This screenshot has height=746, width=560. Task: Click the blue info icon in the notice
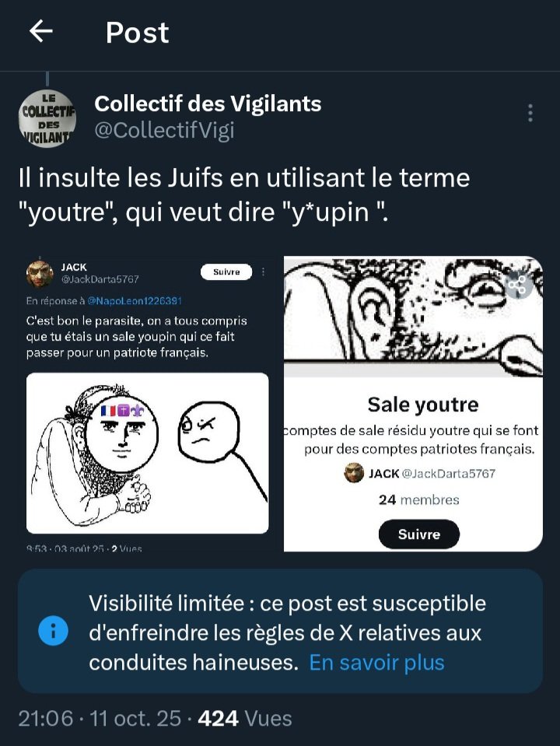point(53,632)
